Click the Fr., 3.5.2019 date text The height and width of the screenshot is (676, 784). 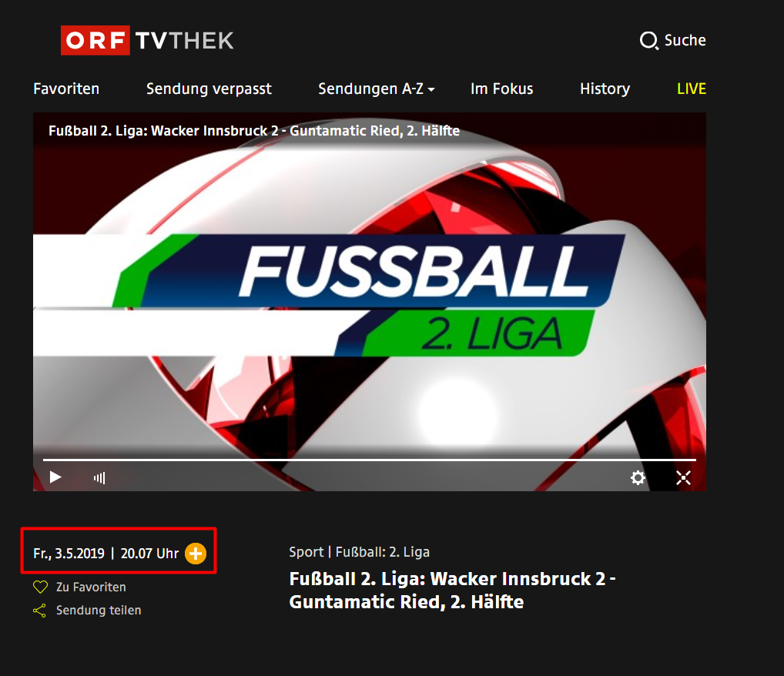[x=69, y=554]
